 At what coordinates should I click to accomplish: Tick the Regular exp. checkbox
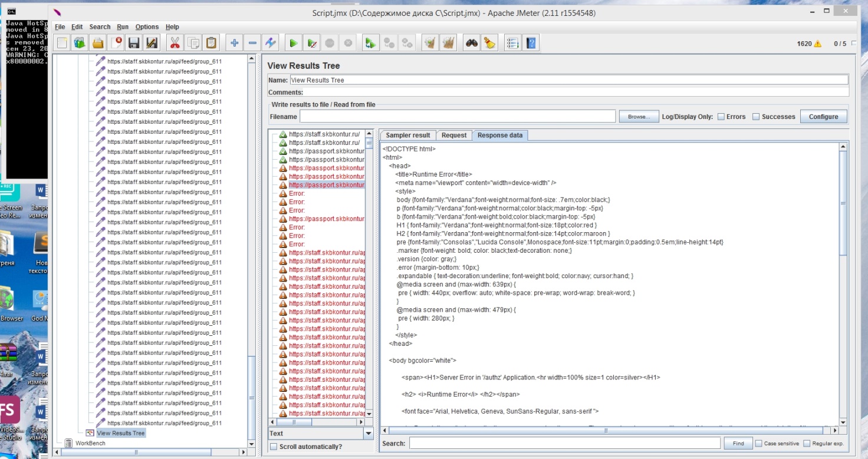[x=807, y=443]
